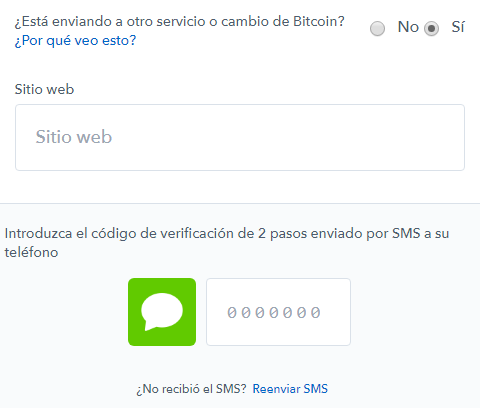Click "Reenviar SMS" to resend the code

(290, 389)
